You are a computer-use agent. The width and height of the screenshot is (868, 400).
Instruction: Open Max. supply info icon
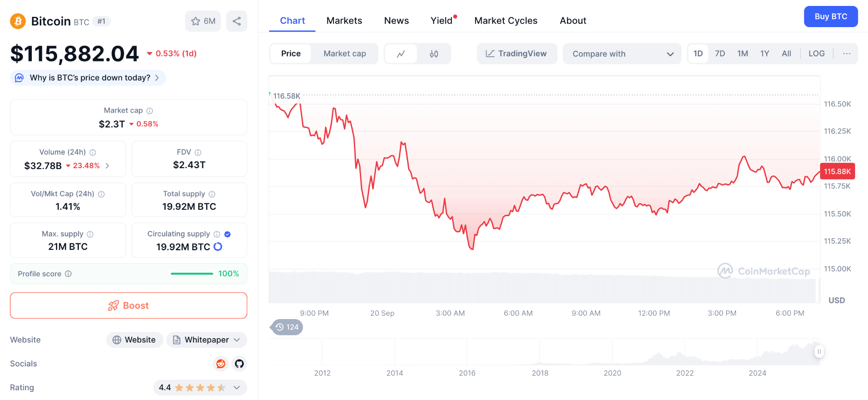90,234
